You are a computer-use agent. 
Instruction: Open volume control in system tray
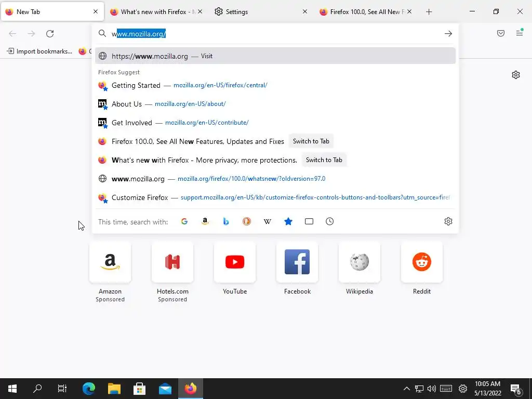pyautogui.click(x=432, y=389)
